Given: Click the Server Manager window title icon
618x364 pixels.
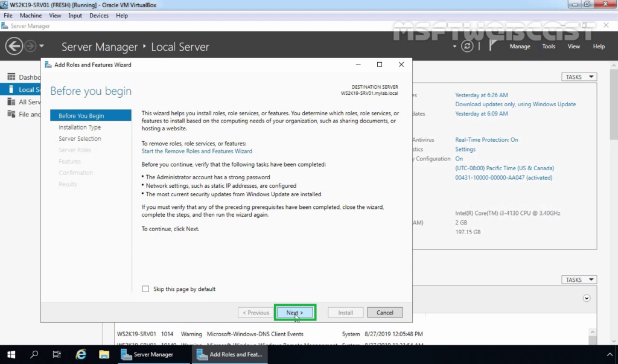Looking at the screenshot, I should pyautogui.click(x=5, y=26).
